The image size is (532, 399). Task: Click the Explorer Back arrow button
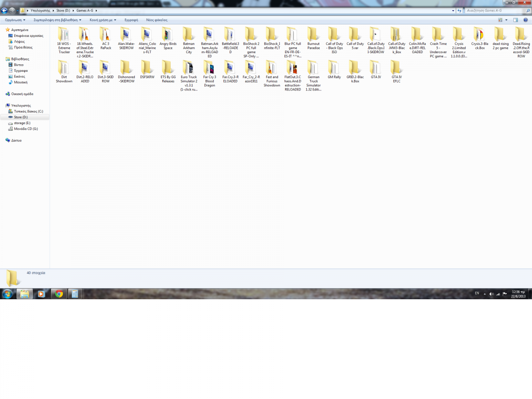coord(4,10)
